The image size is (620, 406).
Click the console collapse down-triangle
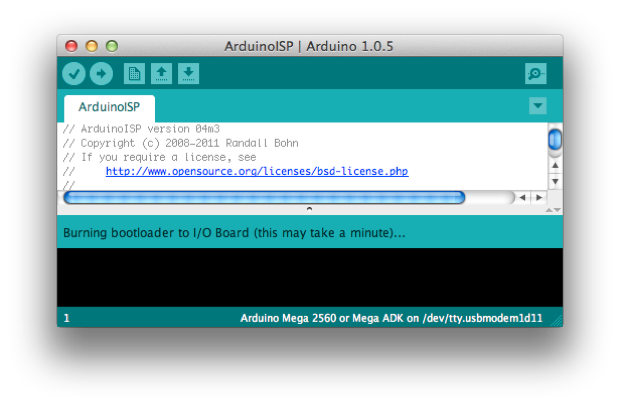pyautogui.click(x=557, y=210)
